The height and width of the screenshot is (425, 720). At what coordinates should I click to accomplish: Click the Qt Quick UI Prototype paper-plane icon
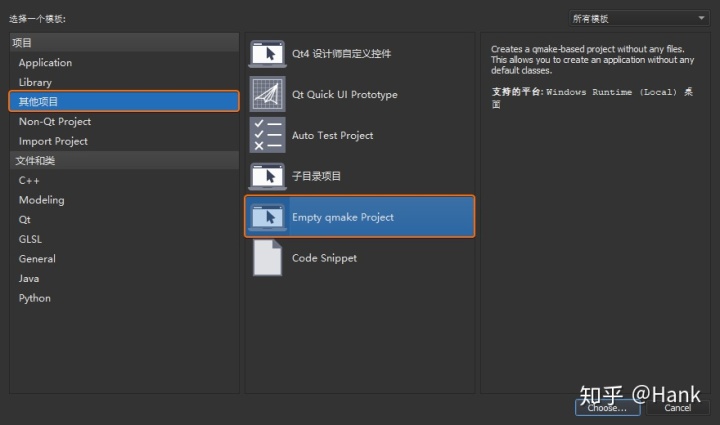[267, 94]
